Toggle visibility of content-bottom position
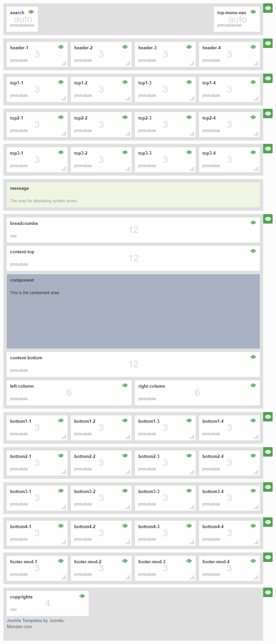Screen dimensions: 276x644 click(253, 357)
